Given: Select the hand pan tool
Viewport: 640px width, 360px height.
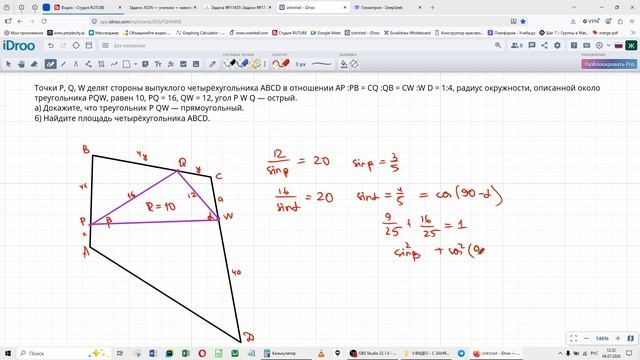Looking at the screenshot, I should (21, 64).
